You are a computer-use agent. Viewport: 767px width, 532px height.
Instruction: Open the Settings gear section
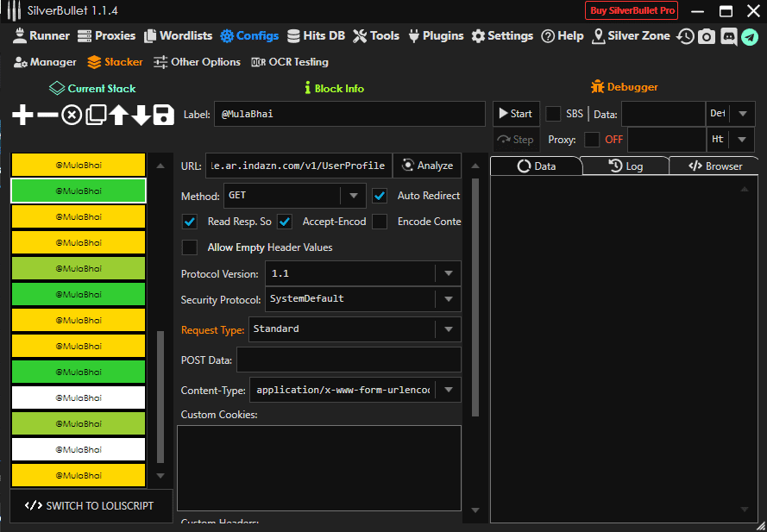point(502,35)
